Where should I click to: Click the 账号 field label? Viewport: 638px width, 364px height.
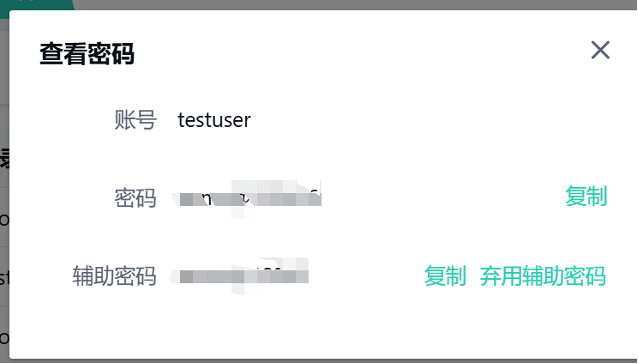(x=135, y=120)
